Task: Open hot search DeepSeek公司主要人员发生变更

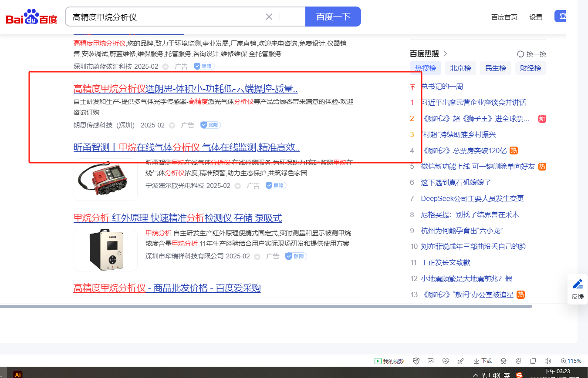Action: pos(473,199)
